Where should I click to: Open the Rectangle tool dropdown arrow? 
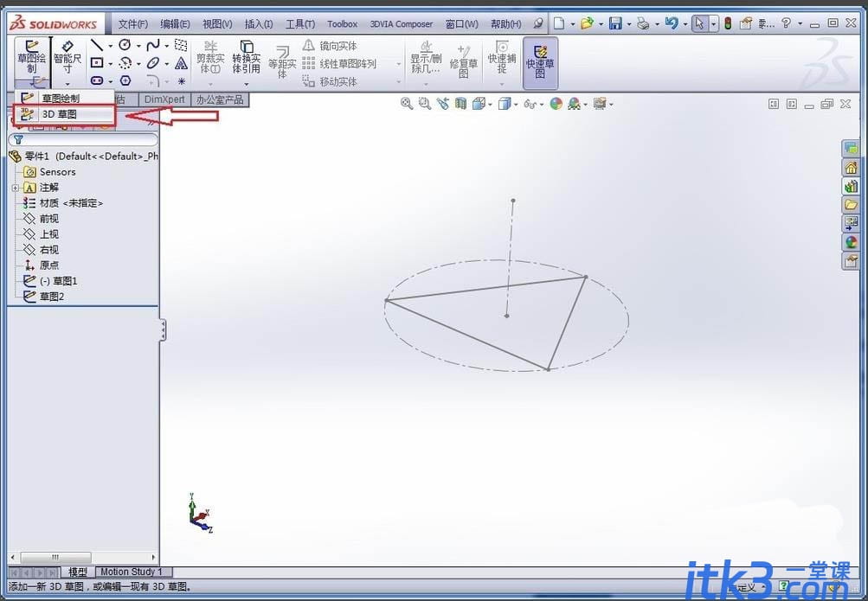110,64
